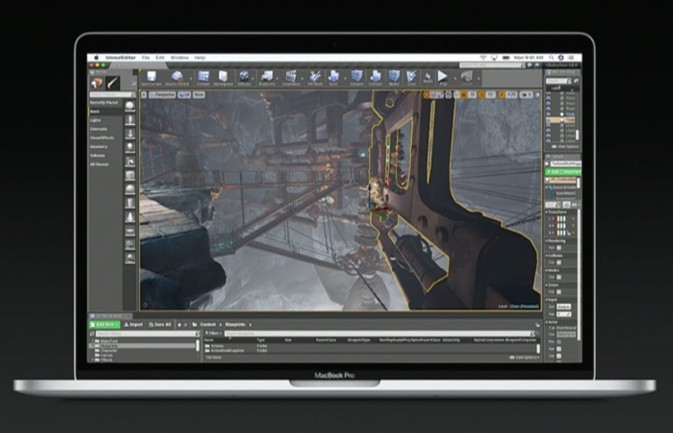Click the Spotlight search icon in menu bar
The height and width of the screenshot is (433, 673).
[x=552, y=58]
